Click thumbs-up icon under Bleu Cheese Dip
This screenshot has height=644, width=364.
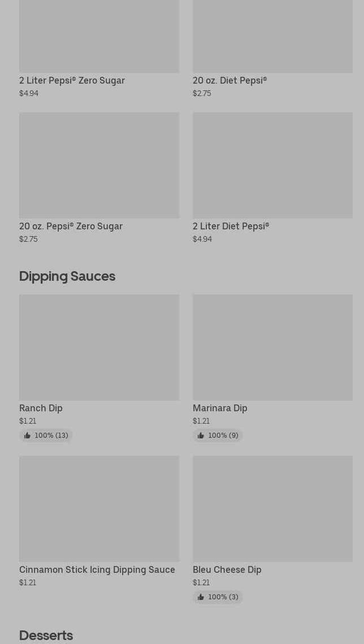[201, 597]
